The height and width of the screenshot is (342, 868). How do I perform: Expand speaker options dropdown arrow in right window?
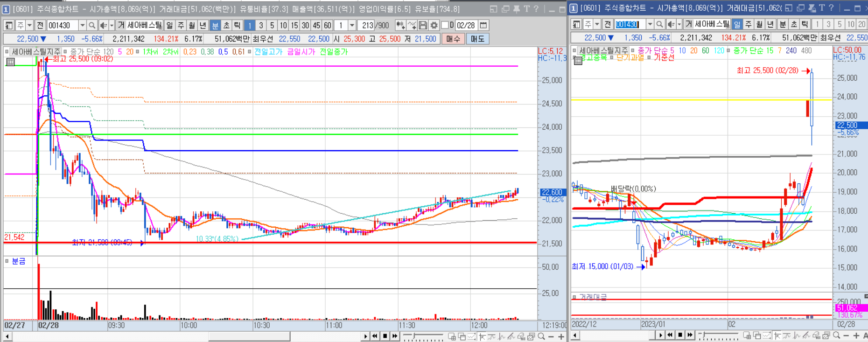(x=679, y=24)
